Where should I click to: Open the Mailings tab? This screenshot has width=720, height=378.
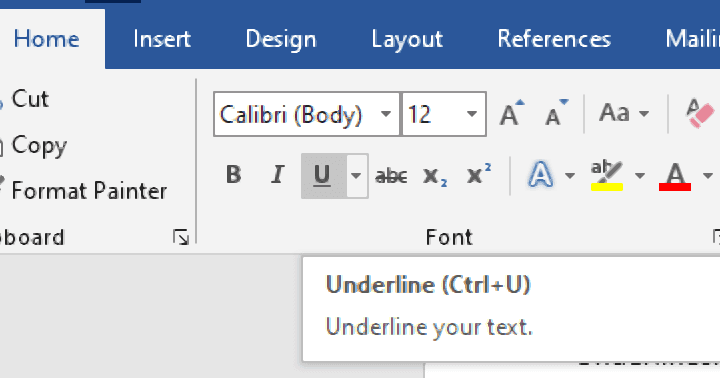[692, 39]
